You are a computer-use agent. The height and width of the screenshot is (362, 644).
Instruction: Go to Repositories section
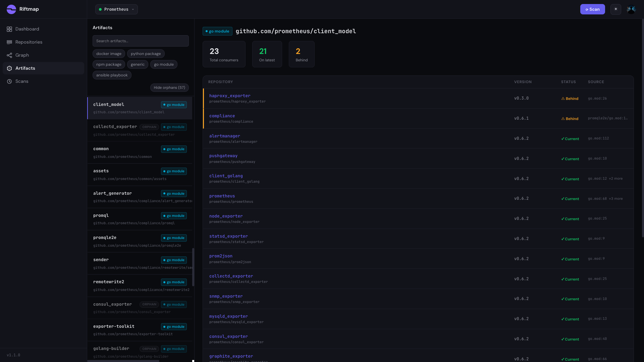43,42
